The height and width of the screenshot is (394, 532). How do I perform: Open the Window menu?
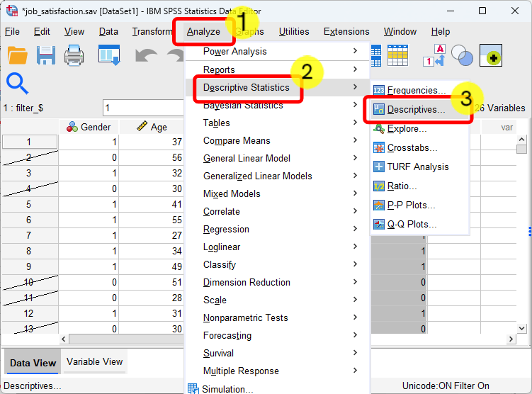tap(400, 32)
